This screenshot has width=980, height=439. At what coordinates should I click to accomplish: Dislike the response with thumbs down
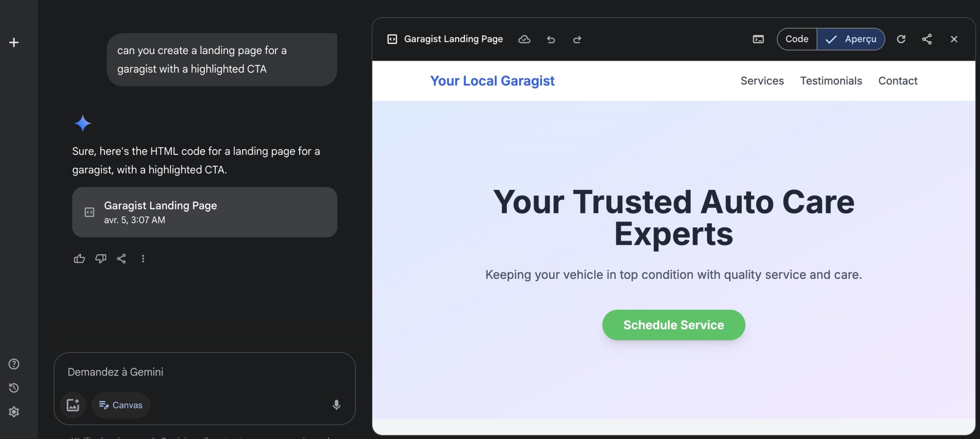point(101,259)
